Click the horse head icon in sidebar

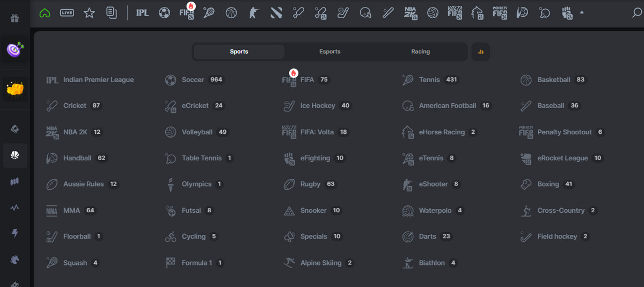coord(15,260)
